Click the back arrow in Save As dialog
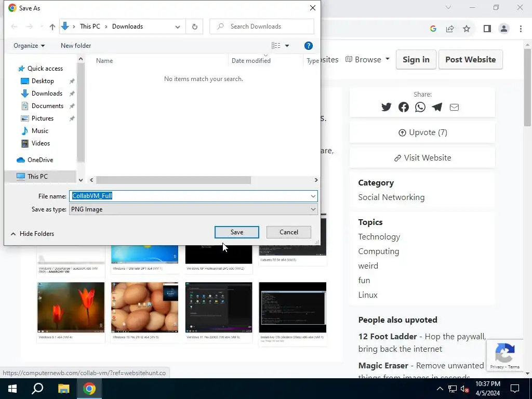The image size is (532, 399). pyautogui.click(x=14, y=26)
